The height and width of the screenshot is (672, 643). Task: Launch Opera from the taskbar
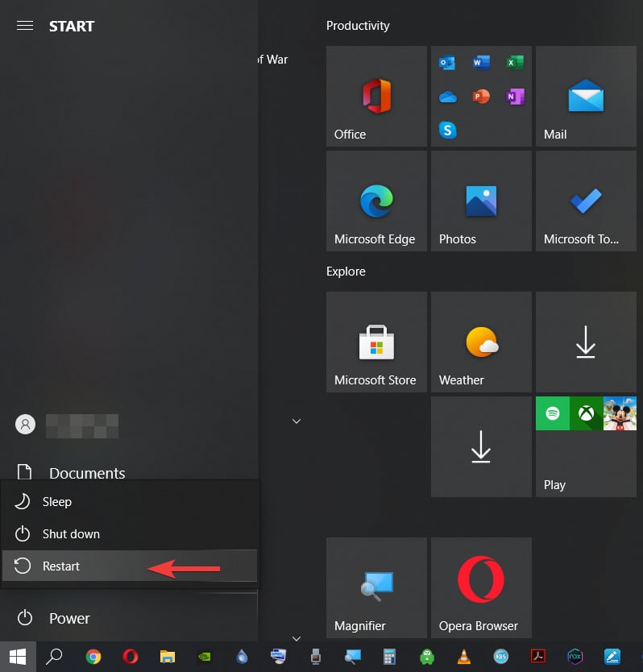click(x=131, y=657)
